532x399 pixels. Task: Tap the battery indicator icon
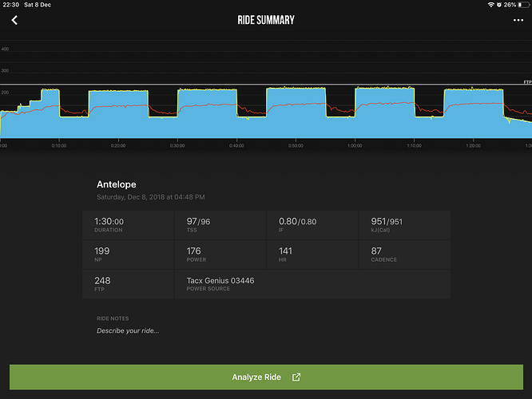tap(523, 5)
